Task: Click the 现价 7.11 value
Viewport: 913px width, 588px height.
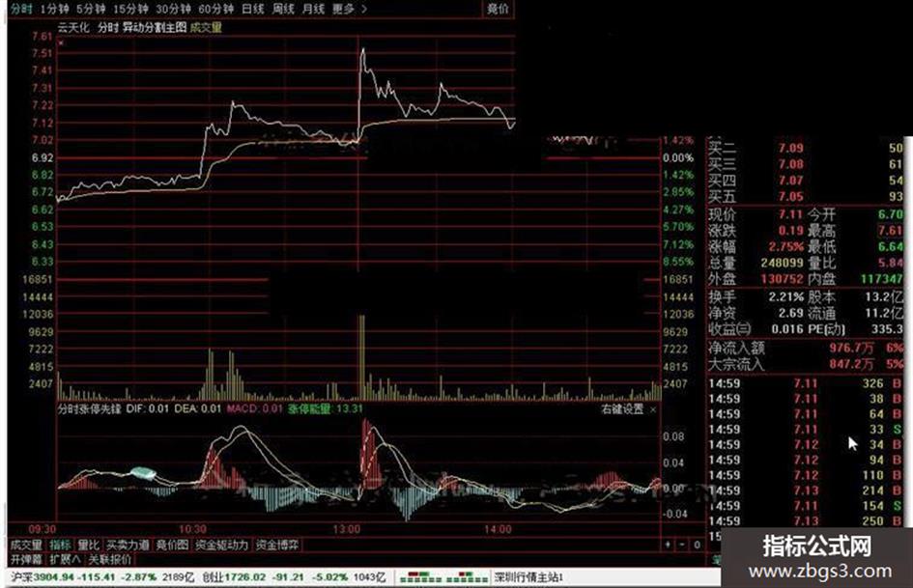Action: pyautogui.click(x=791, y=214)
